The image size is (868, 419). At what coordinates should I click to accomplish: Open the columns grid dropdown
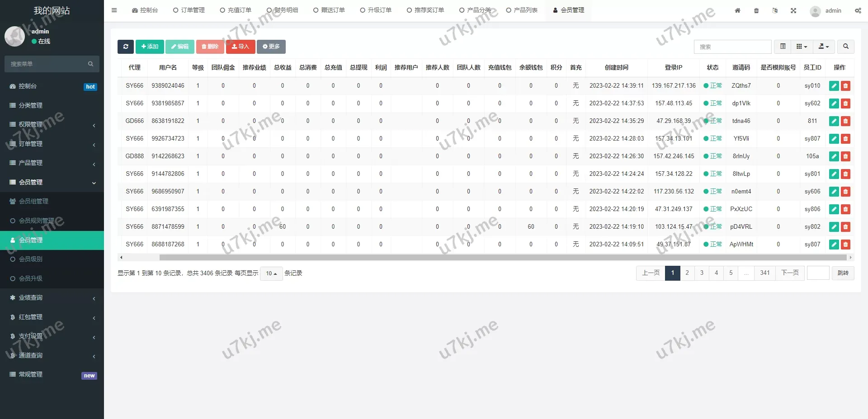point(801,47)
